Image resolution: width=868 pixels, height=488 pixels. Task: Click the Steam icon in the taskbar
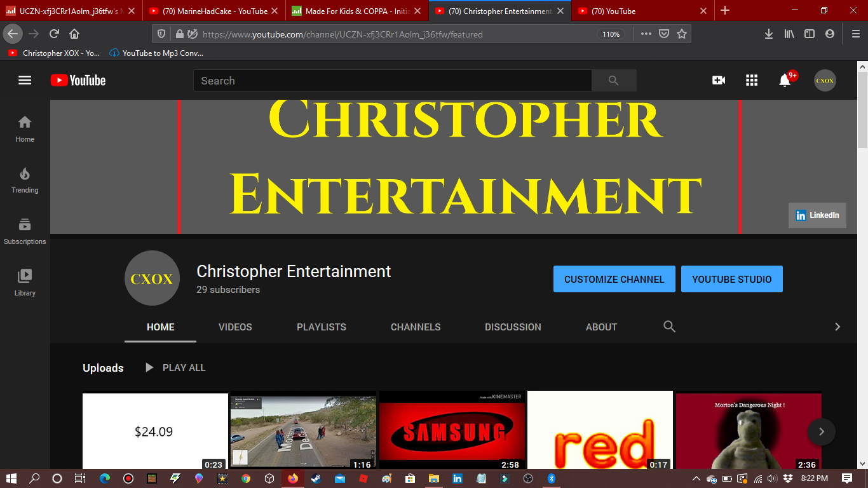click(316, 478)
